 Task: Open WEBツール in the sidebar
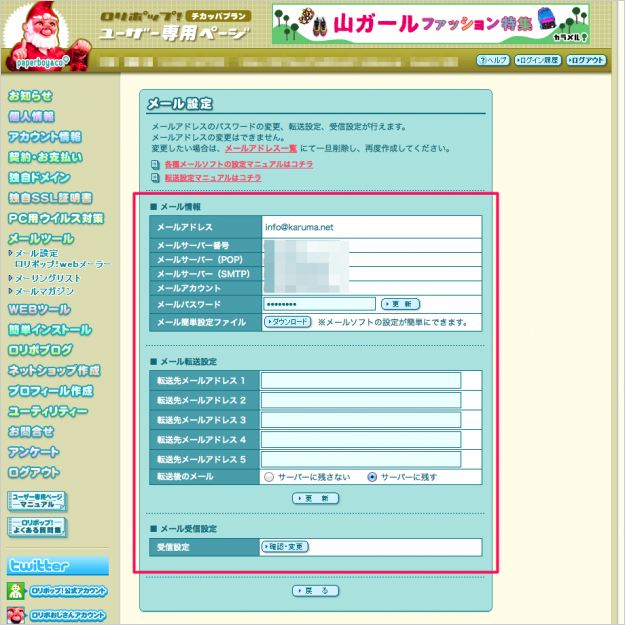(x=39, y=309)
